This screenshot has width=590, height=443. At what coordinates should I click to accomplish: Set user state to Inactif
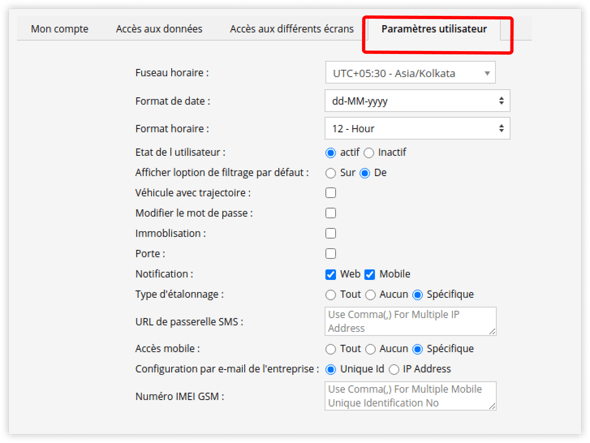[369, 153]
